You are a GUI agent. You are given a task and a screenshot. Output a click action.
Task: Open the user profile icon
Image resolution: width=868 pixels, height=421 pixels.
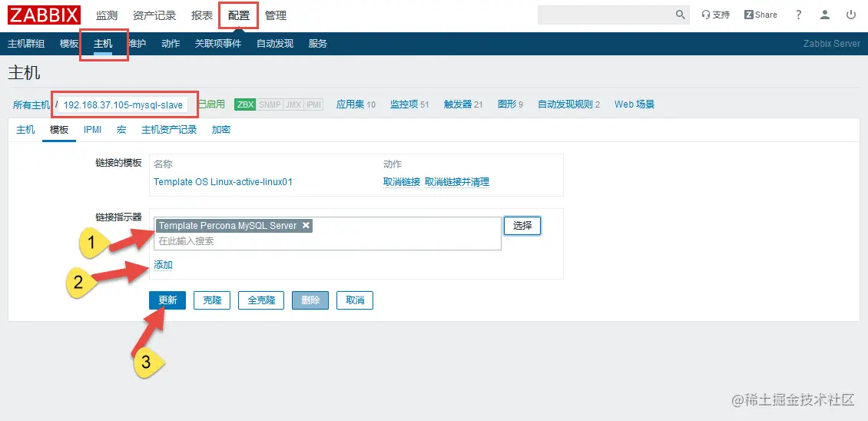pos(825,15)
